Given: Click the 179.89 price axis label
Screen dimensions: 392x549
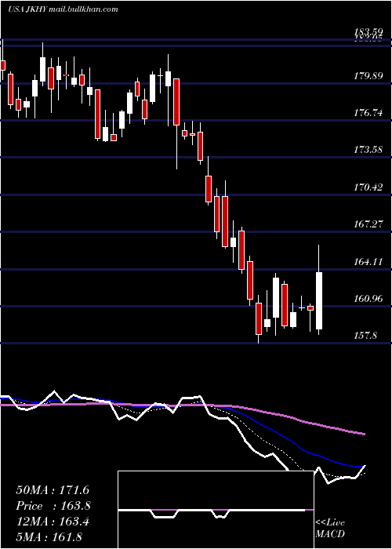Looking at the screenshot, I should click(368, 76).
